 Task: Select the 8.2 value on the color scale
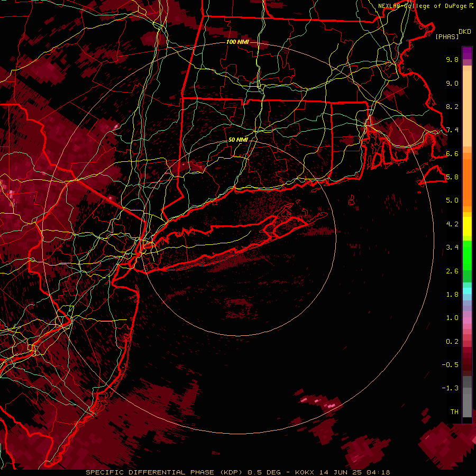[x=452, y=106]
